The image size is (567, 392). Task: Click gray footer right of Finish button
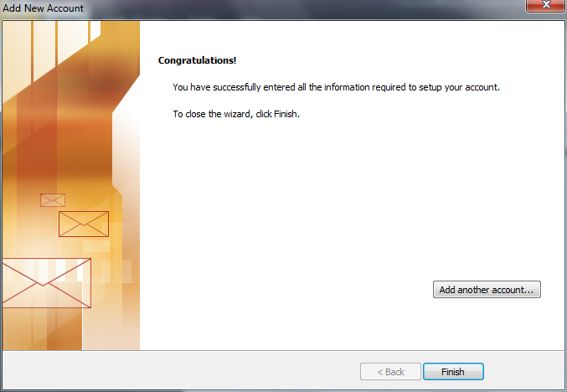click(x=524, y=372)
